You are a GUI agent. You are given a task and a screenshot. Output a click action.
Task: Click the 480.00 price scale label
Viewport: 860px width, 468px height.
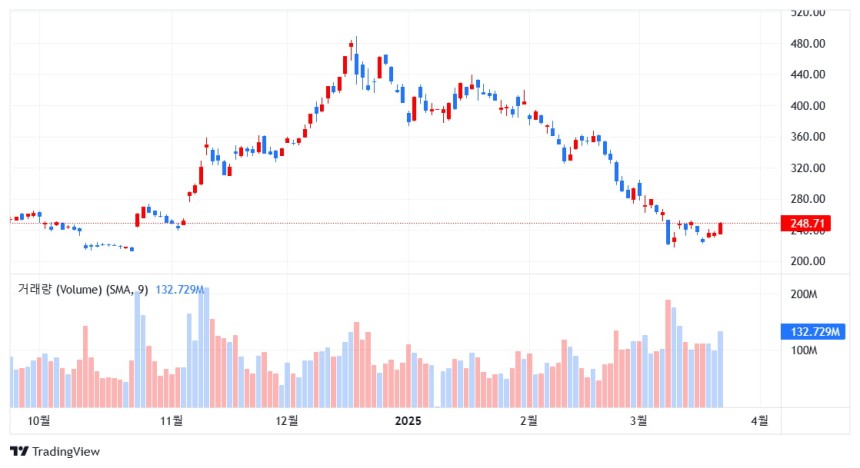point(807,43)
